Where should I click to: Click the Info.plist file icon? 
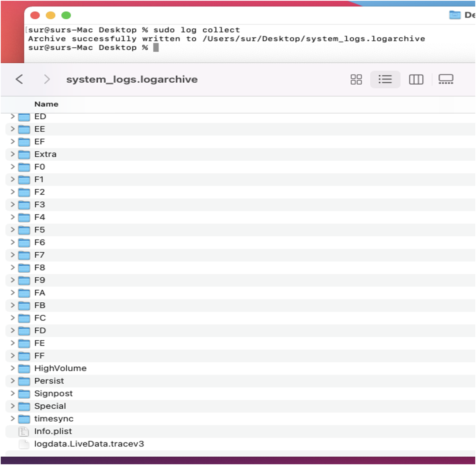pyautogui.click(x=24, y=431)
